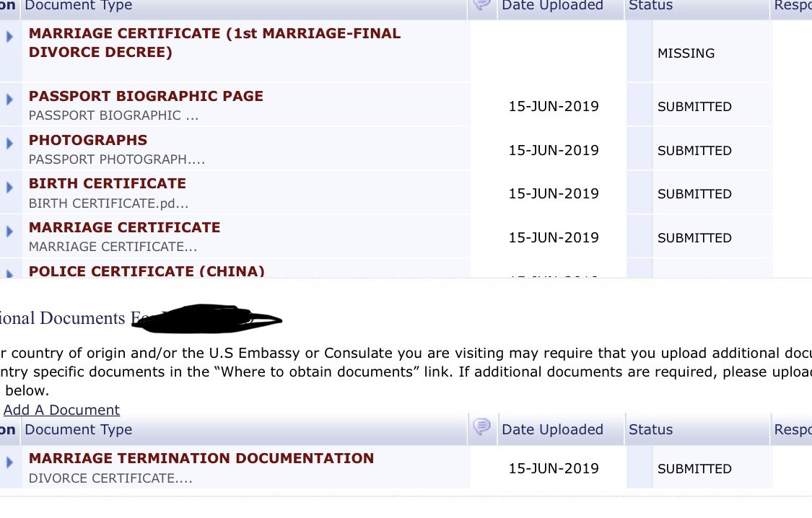Expand the Marriage Certificate row arrow

[x=9, y=232]
